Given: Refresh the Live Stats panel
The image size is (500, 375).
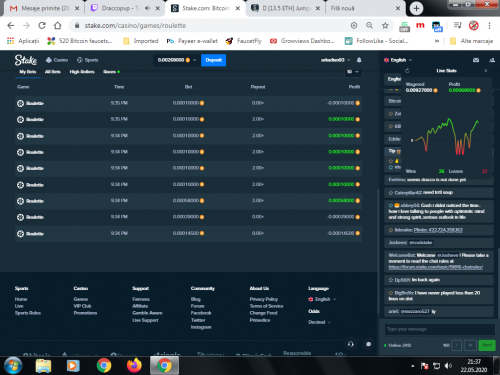Looking at the screenshot, I should [407, 71].
